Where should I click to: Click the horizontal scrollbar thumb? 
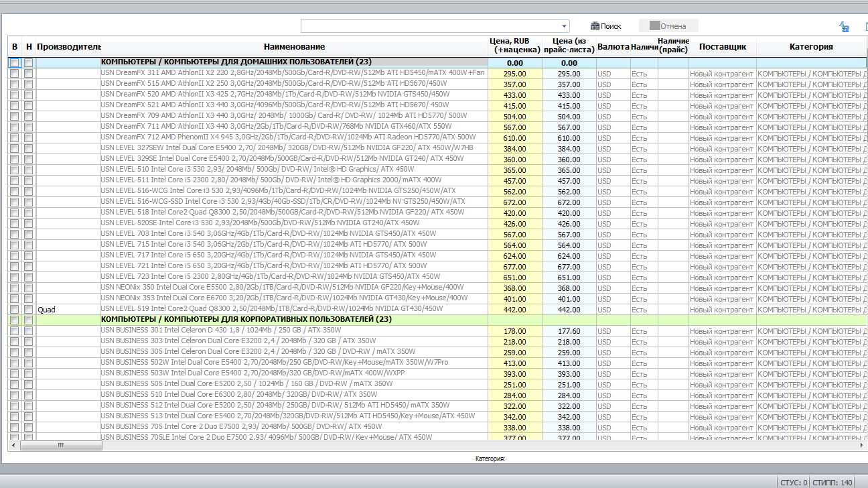point(60,444)
